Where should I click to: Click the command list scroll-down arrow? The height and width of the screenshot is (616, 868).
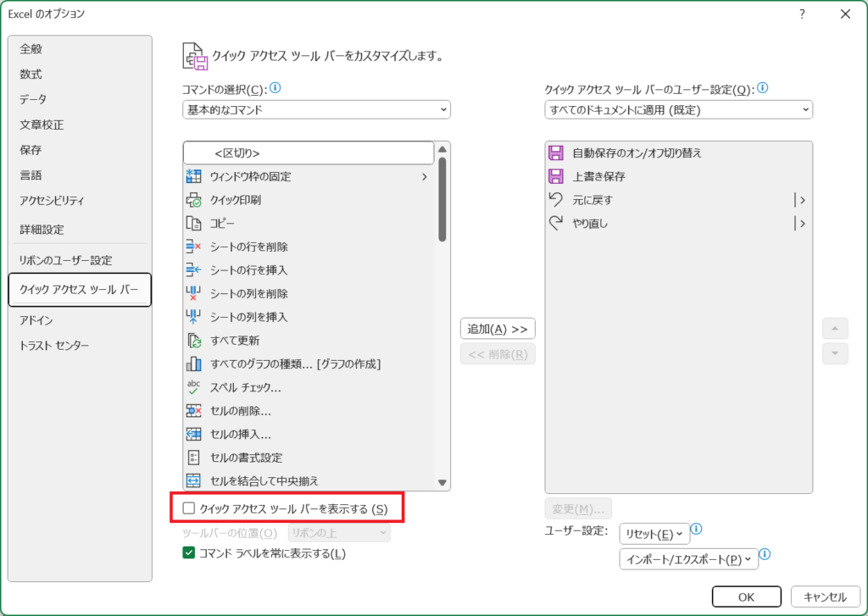tap(442, 483)
